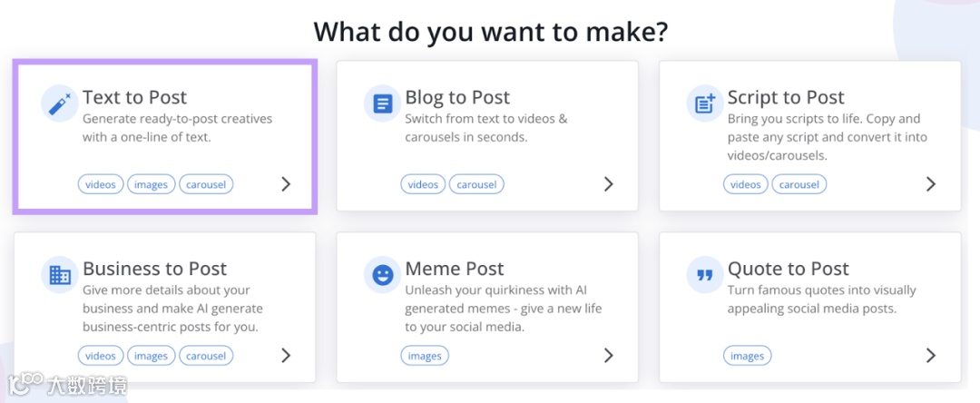Viewport: 980px width, 403px height.
Task: Open Meme Post via its chevron arrow
Action: [x=608, y=355]
